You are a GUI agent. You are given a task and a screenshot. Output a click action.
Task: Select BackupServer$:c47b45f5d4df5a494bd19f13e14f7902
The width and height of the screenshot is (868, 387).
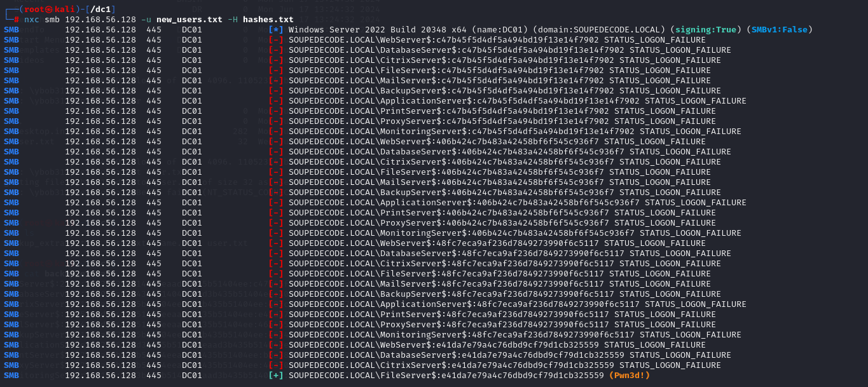[x=497, y=91]
